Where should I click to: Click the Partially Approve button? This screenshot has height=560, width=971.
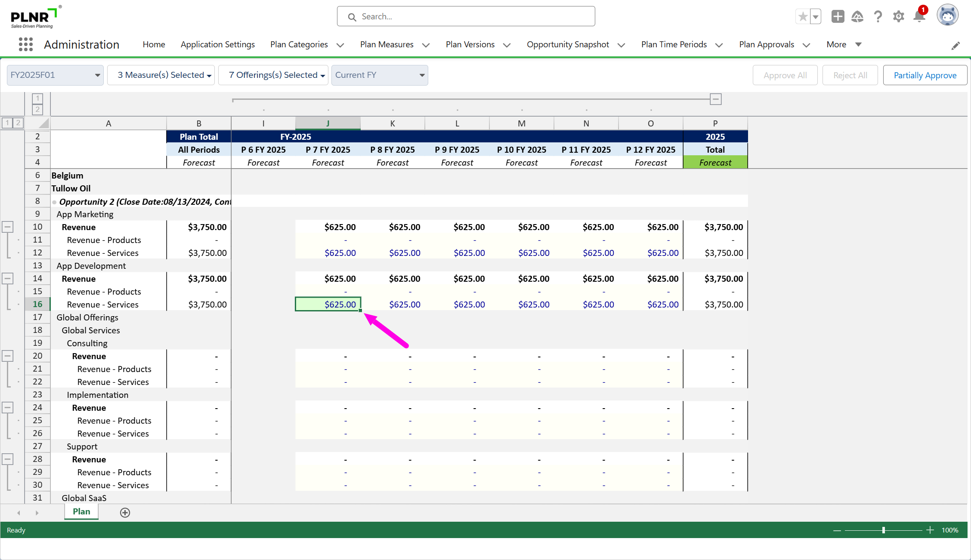coord(925,75)
